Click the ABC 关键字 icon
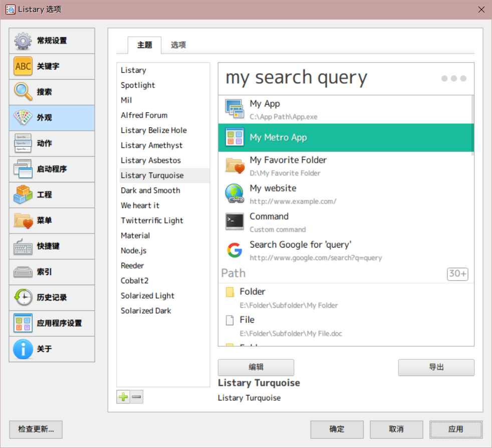This screenshot has width=492, height=448. tap(23, 66)
